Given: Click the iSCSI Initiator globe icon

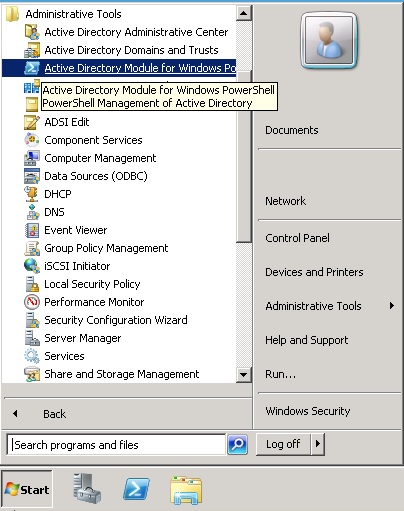Looking at the screenshot, I should click(x=32, y=266).
